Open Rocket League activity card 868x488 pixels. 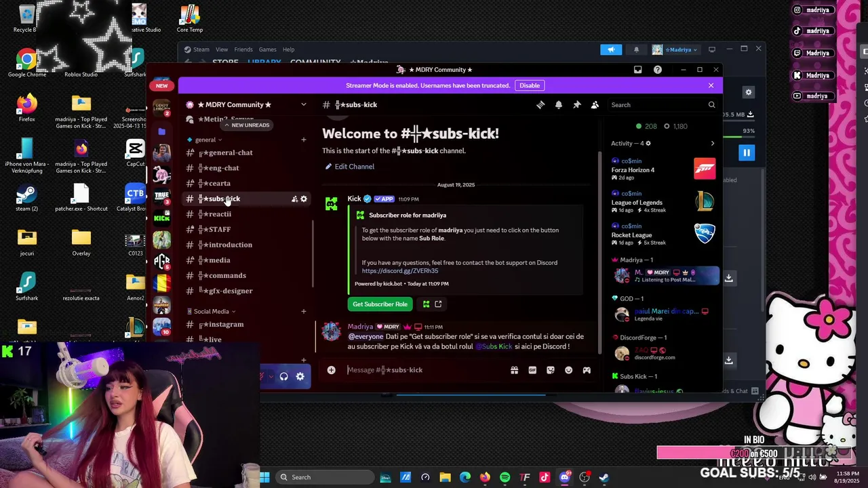pos(664,233)
